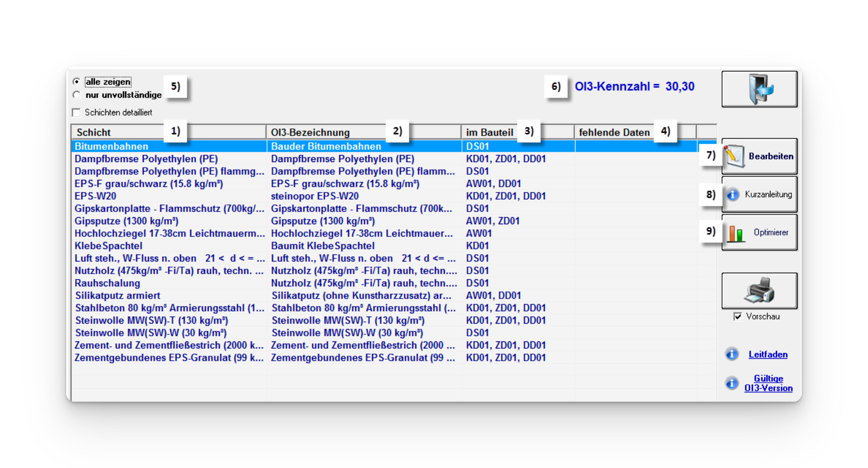
Task: Select the KlebeSpachtel layer row
Action: (x=109, y=246)
